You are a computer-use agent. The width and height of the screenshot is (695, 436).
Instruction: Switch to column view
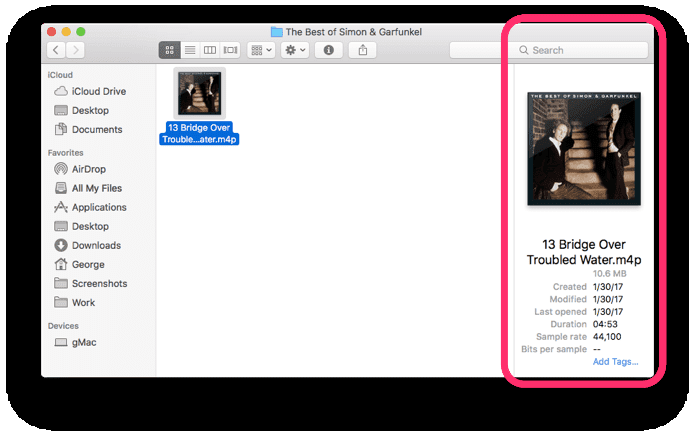(x=210, y=50)
